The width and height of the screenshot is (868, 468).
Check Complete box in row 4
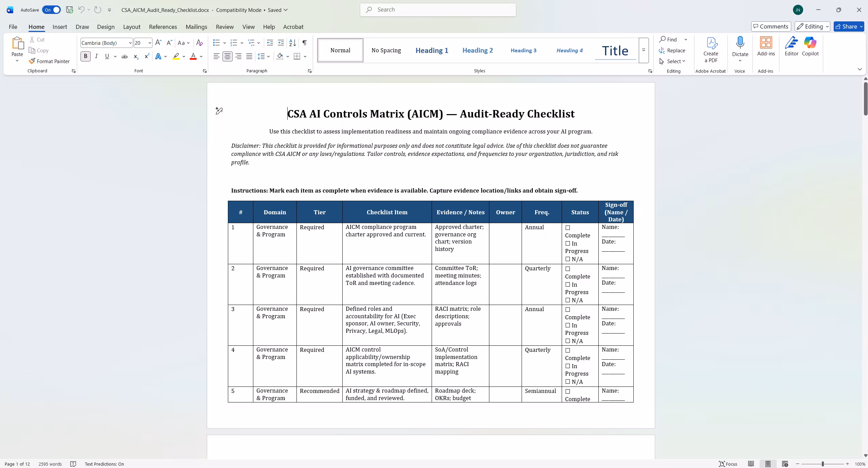point(568,350)
